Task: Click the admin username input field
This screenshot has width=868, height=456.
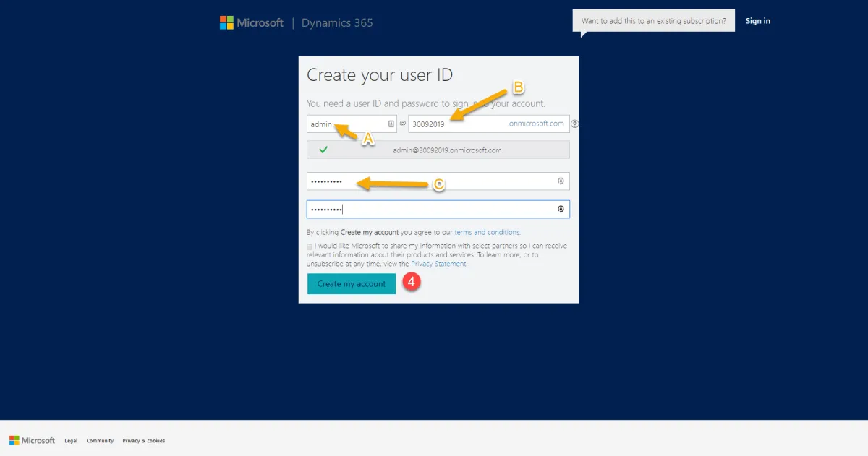Action: (x=352, y=124)
